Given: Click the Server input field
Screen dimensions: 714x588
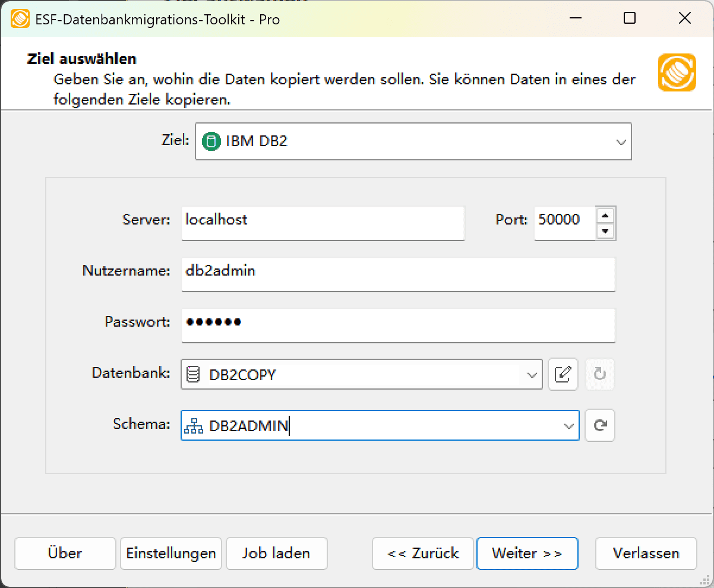Looking at the screenshot, I should [x=323, y=223].
